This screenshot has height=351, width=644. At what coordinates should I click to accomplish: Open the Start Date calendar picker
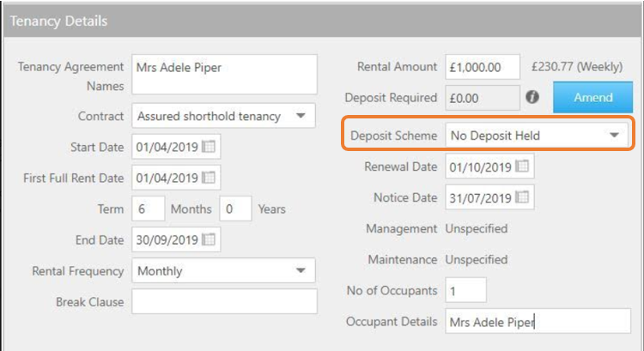(210, 147)
